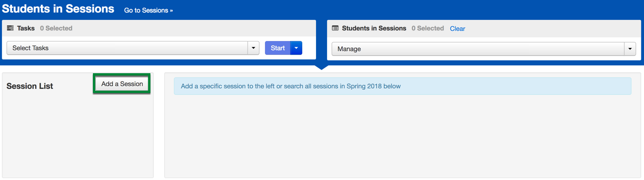The image size is (644, 180).
Task: Click the Students in Sessions 0 Selected counter
Action: point(428,28)
